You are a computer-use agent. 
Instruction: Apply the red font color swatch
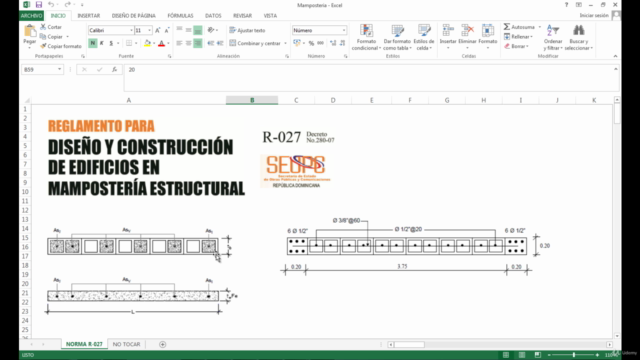[x=162, y=43]
